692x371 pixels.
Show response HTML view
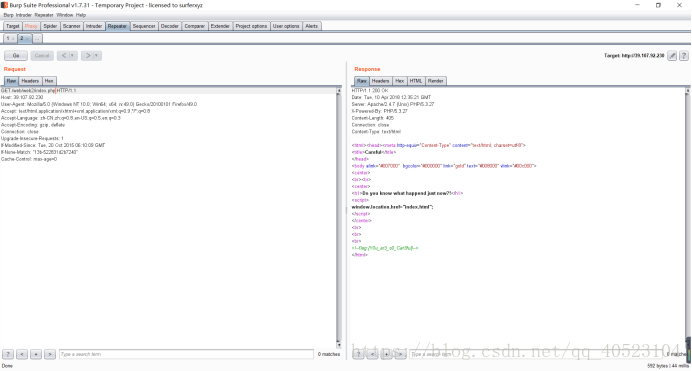(416, 81)
